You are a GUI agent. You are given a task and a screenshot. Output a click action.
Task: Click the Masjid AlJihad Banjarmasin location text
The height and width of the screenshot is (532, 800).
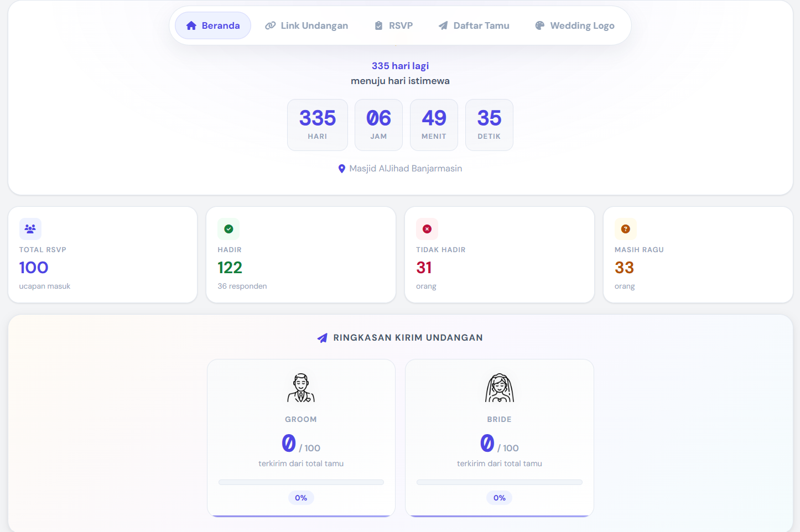(x=406, y=169)
